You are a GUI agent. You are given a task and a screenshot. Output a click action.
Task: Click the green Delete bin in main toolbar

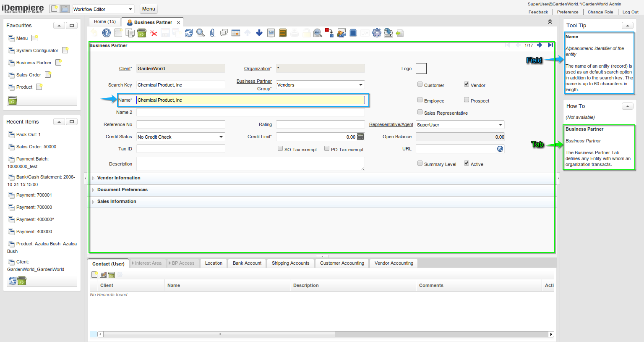pyautogui.click(x=142, y=33)
